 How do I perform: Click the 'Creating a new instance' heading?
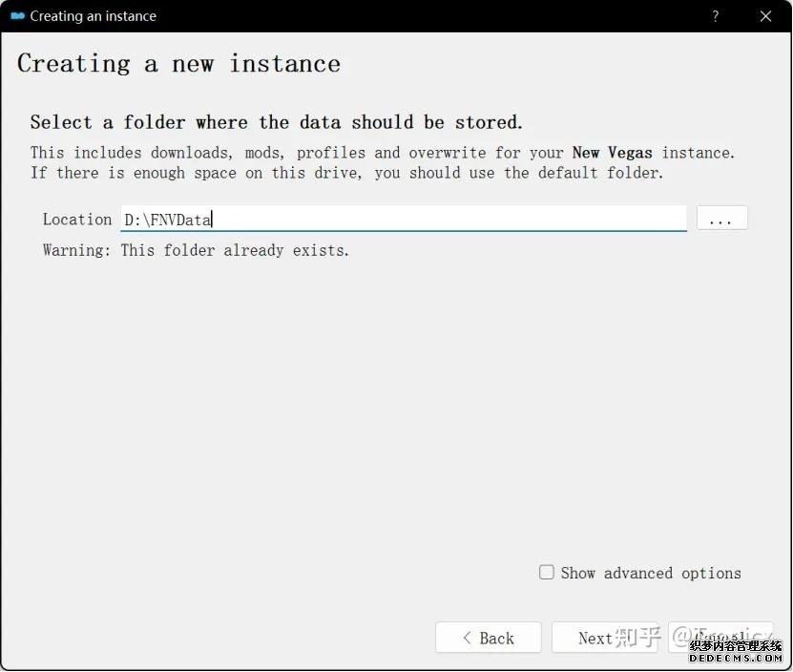pyautogui.click(x=178, y=64)
